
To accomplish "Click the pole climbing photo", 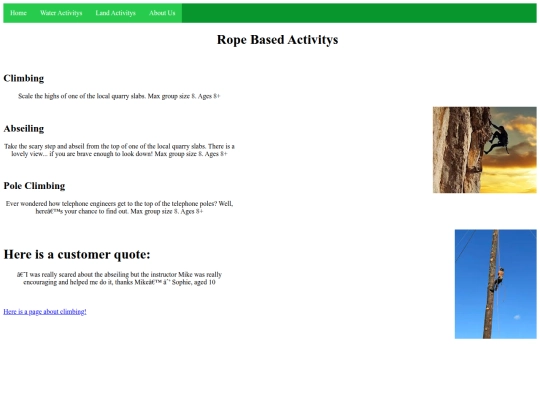I will 496,284.
